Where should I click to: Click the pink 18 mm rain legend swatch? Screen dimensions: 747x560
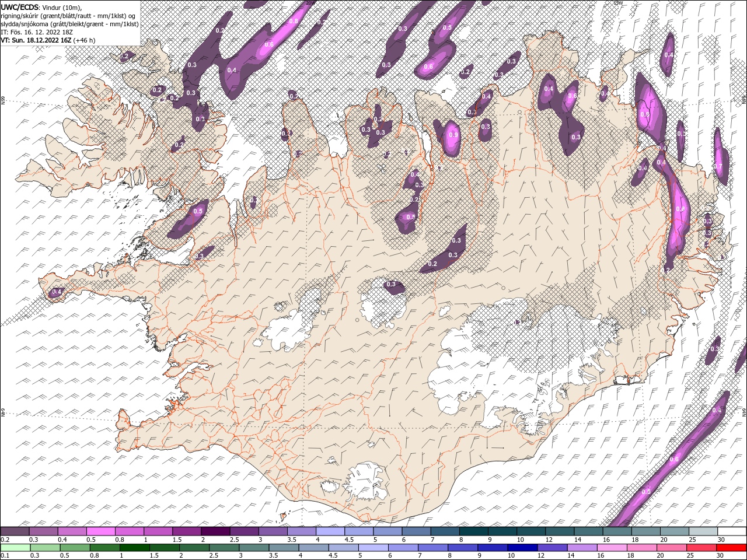641,548
